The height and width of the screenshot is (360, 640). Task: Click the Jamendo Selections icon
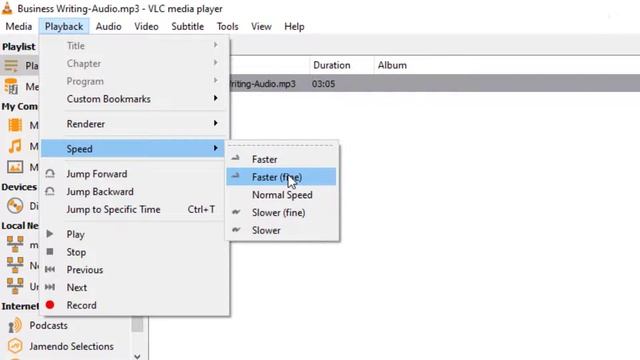coord(15,346)
